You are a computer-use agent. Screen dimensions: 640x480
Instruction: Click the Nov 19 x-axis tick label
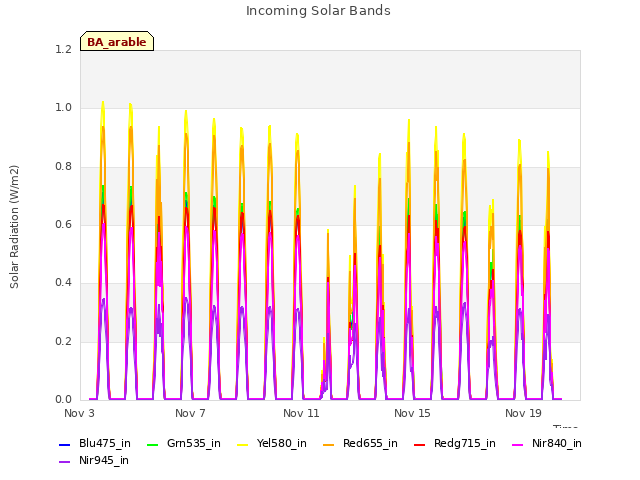point(523,413)
